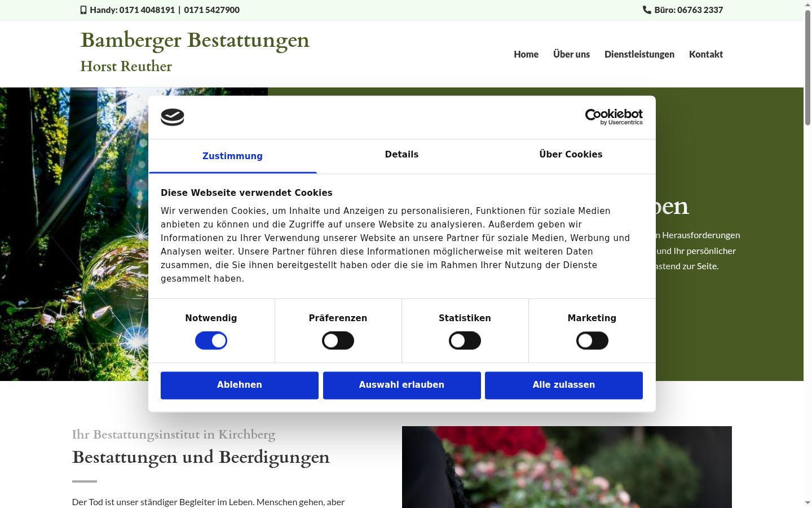Click the scrollbar down arrow
Screen dimensions: 812x508
(807, 503)
